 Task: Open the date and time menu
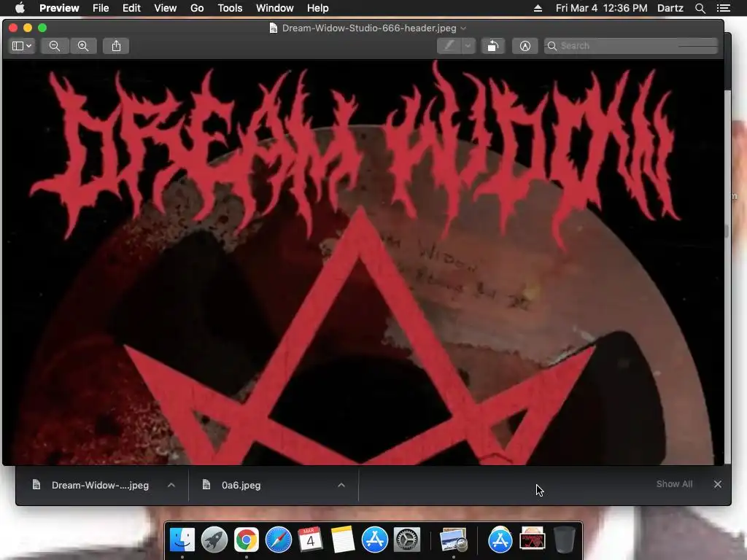tap(601, 8)
